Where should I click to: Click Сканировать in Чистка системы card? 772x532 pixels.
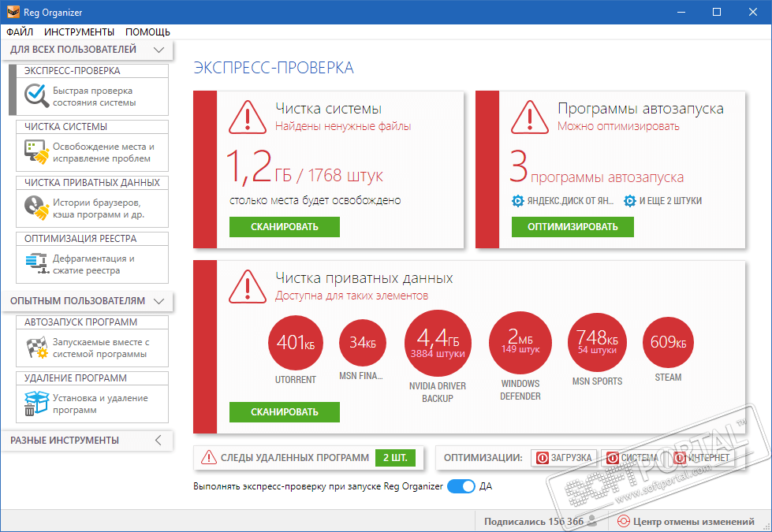pos(285,227)
